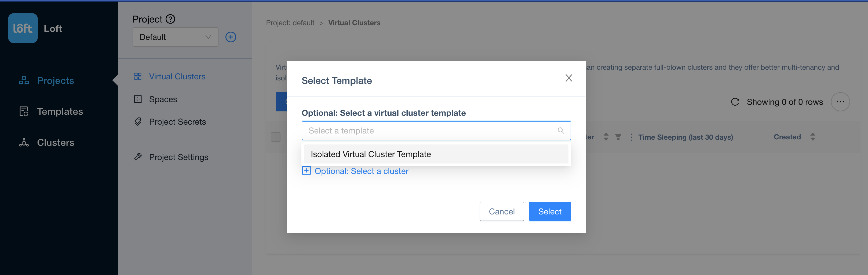Click the Virtual Clusters grid icon

pos(138,76)
